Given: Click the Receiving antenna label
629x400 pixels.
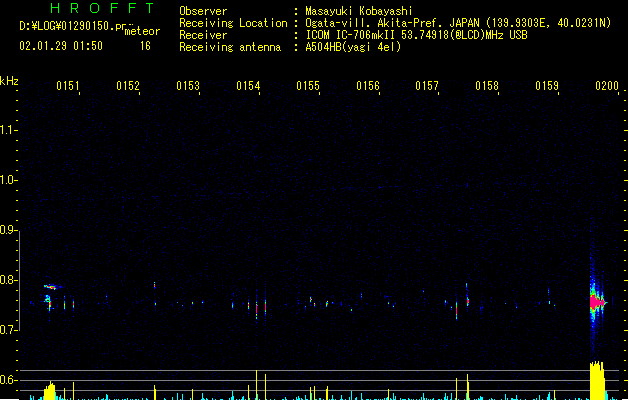Looking at the screenshot, I should coord(230,47).
